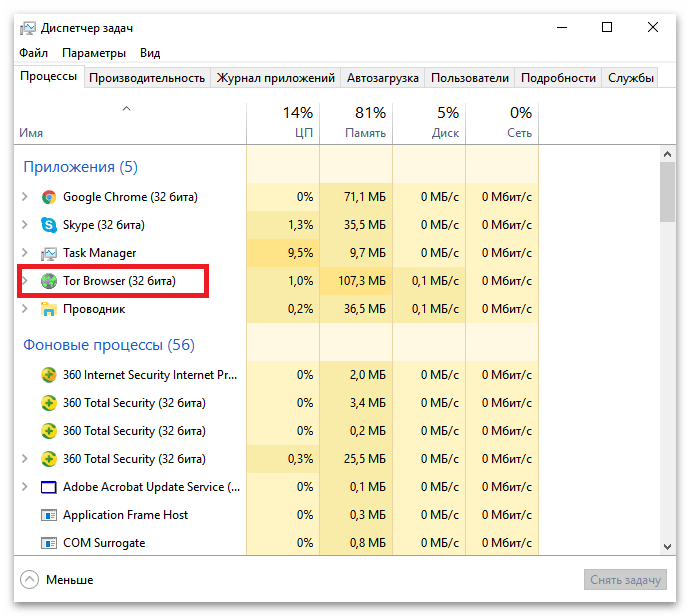
Task: Click the 1,3% CPU value for Skype
Action: [x=301, y=225]
